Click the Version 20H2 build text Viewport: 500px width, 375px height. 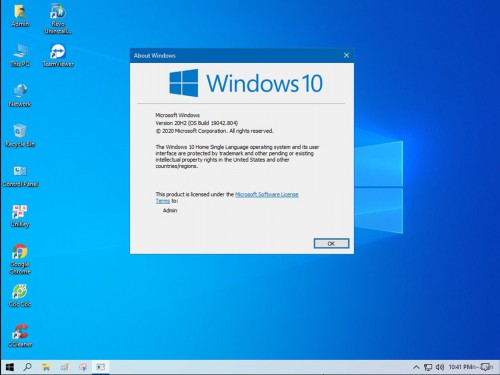click(x=197, y=123)
